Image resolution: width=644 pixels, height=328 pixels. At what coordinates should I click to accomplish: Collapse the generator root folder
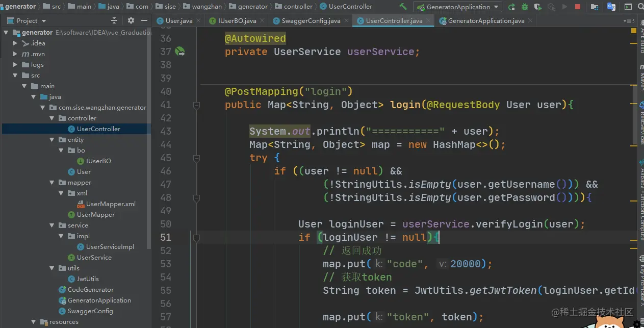6,33
